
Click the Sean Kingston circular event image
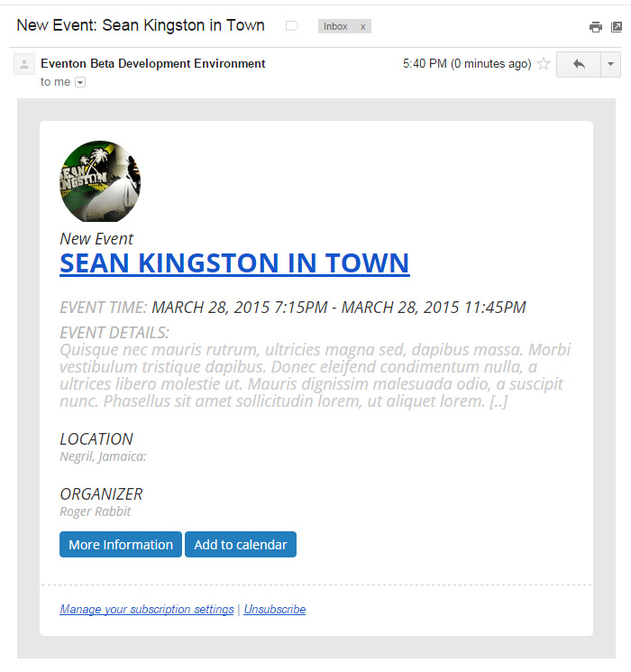tap(100, 181)
